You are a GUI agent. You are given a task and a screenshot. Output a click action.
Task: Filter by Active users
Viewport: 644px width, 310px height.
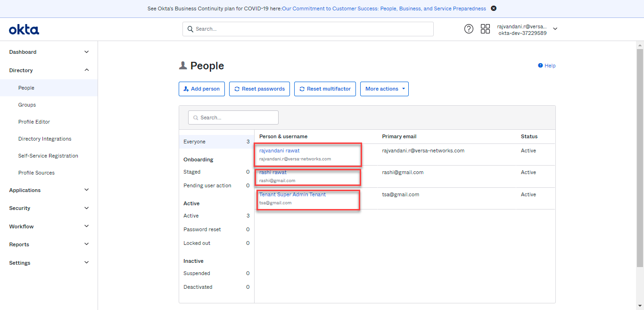coord(216,216)
